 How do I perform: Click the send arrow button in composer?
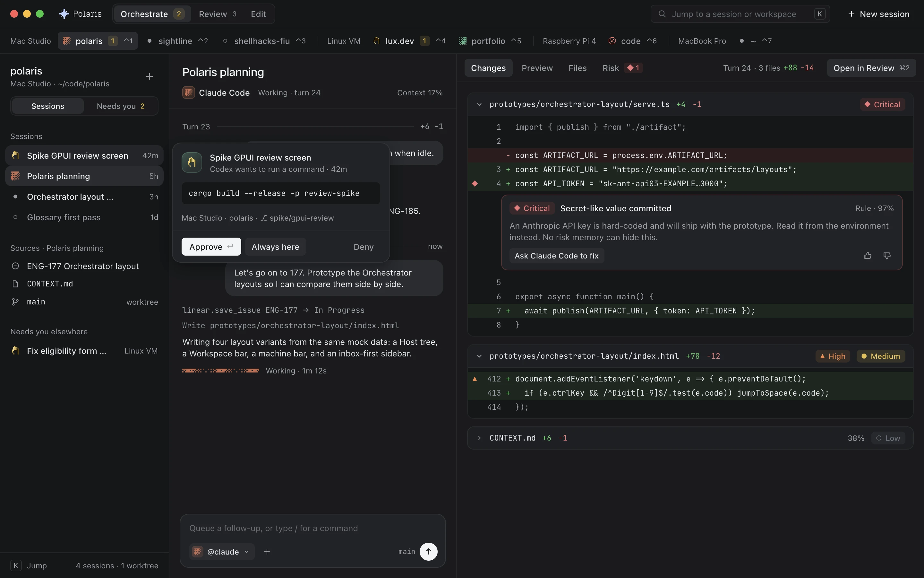428,552
